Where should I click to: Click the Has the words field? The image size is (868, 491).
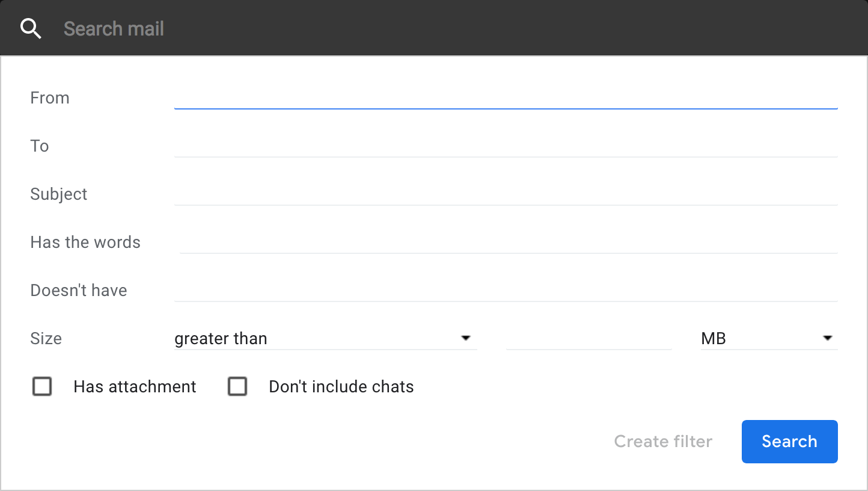click(508, 242)
